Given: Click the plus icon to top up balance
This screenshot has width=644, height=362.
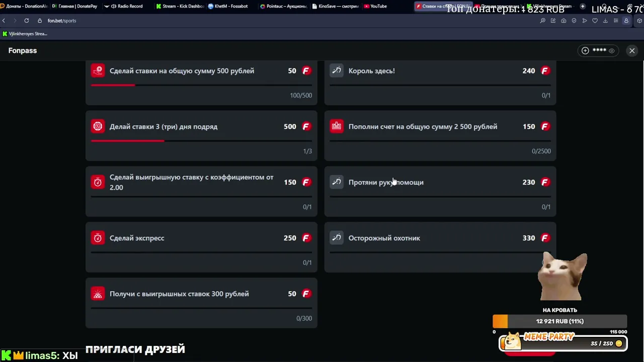Looking at the screenshot, I should (x=585, y=51).
